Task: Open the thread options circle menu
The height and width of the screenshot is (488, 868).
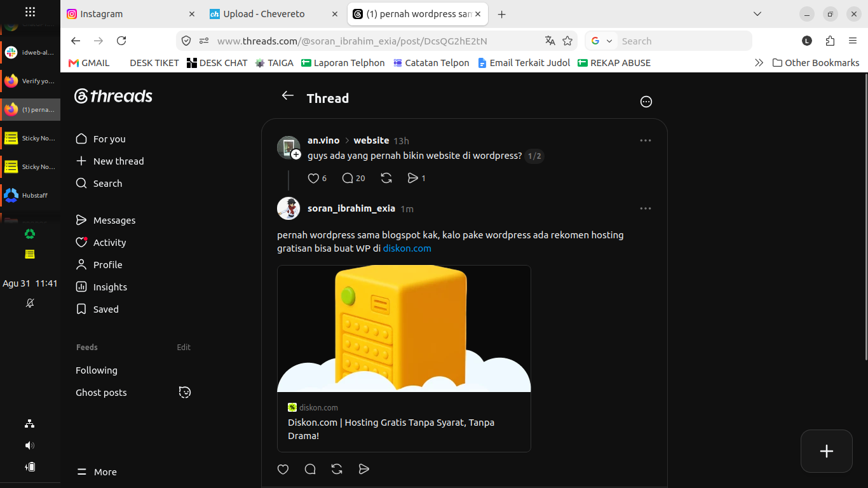Action: click(x=646, y=102)
